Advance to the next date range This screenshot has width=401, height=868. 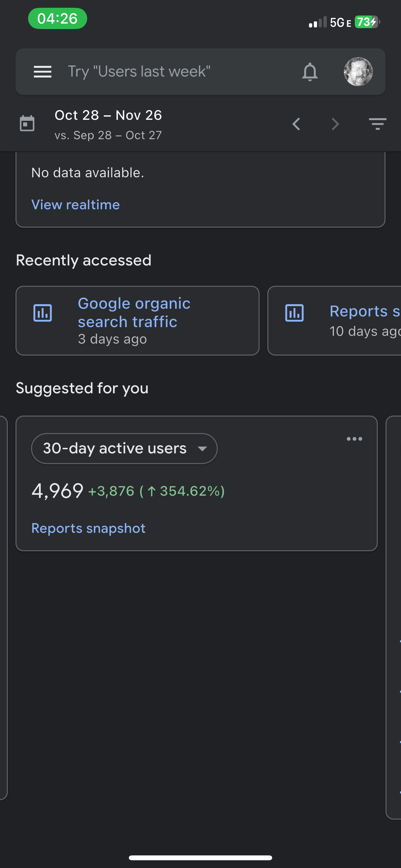[334, 124]
